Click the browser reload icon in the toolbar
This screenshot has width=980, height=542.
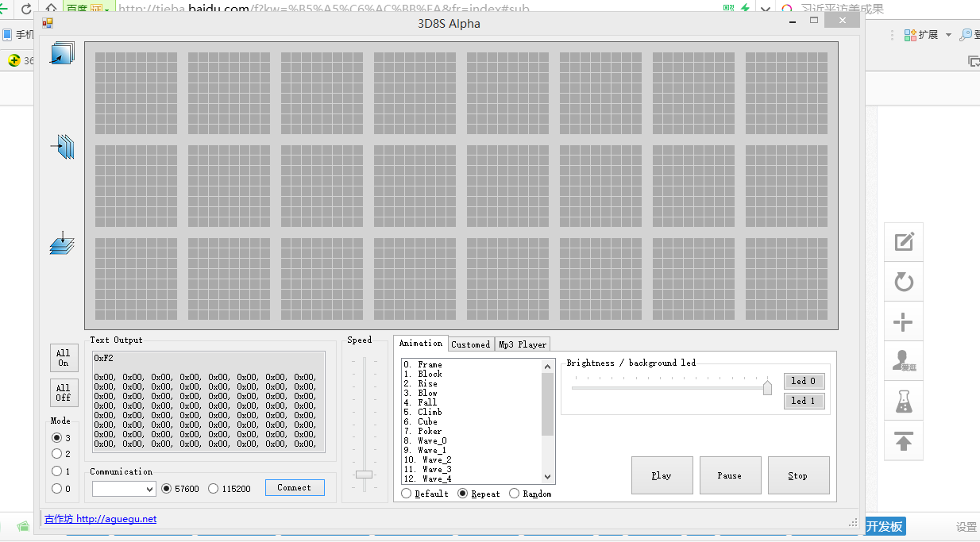point(26,9)
